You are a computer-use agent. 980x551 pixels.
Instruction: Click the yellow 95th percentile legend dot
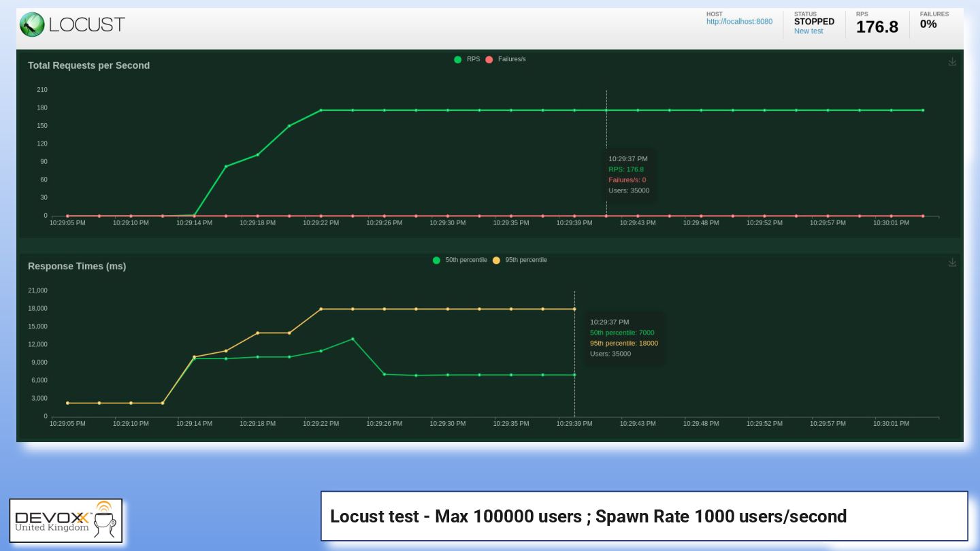point(496,261)
